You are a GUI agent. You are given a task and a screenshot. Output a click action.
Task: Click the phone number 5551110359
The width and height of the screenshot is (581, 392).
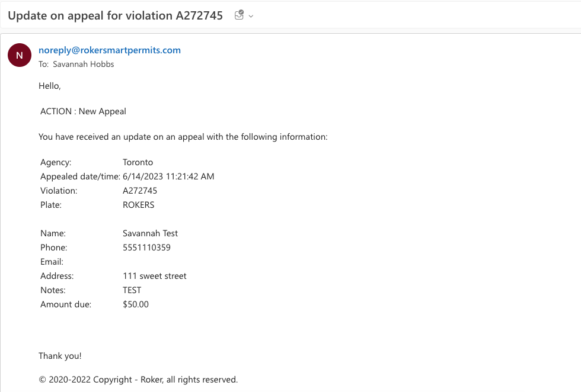tap(147, 248)
